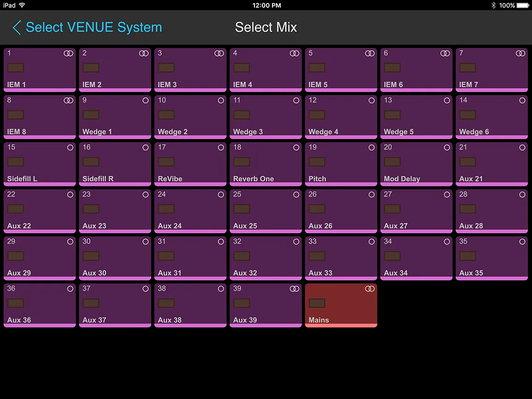
Task: Click the "Reverb One" label
Action: click(x=254, y=179)
